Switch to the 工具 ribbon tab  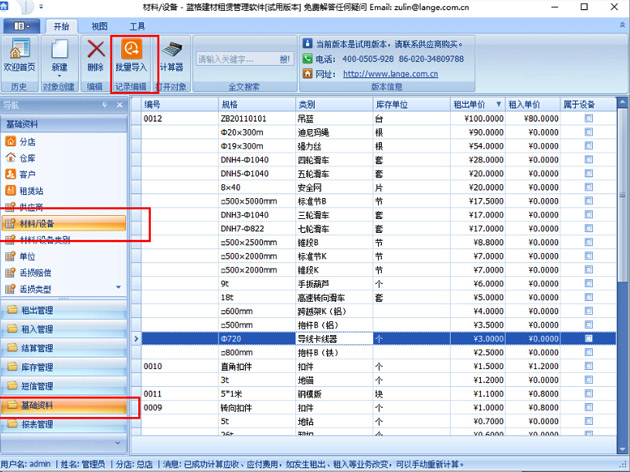pos(137,25)
